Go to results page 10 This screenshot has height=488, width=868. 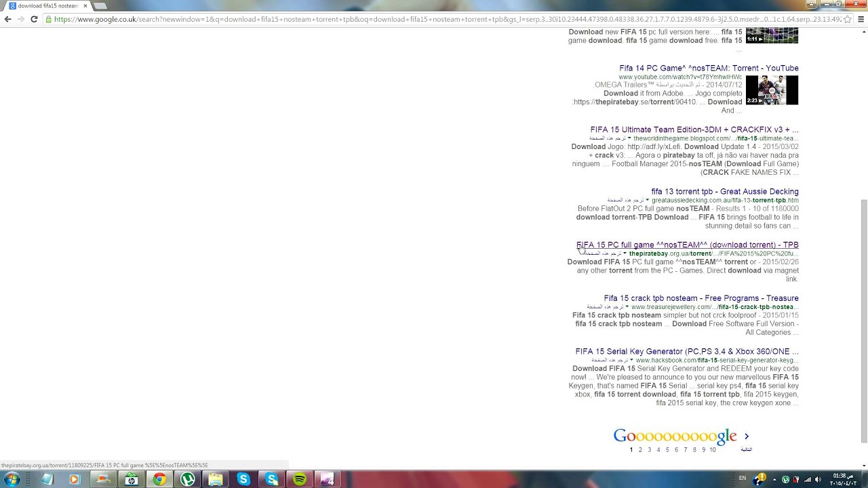(713, 449)
